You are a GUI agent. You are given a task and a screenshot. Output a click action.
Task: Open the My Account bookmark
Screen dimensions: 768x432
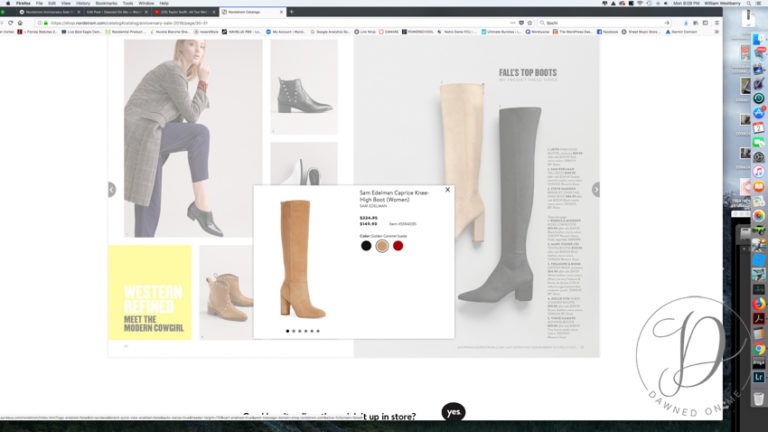coord(285,32)
